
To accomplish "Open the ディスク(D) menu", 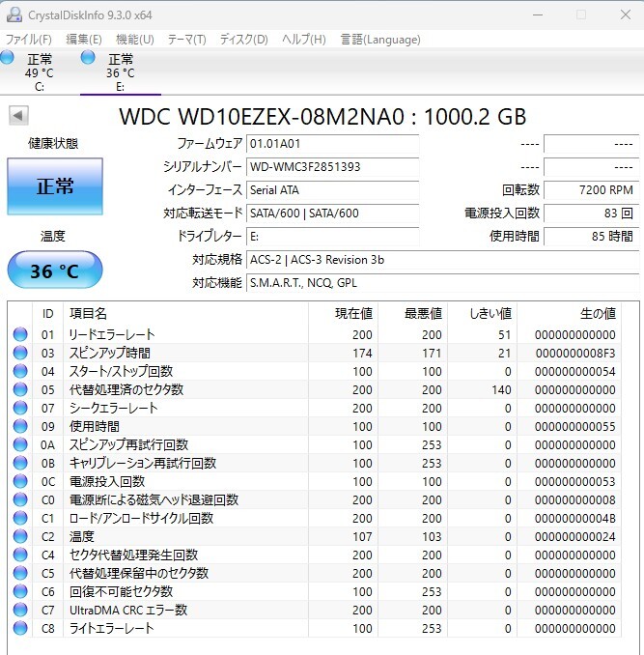I will tap(243, 40).
